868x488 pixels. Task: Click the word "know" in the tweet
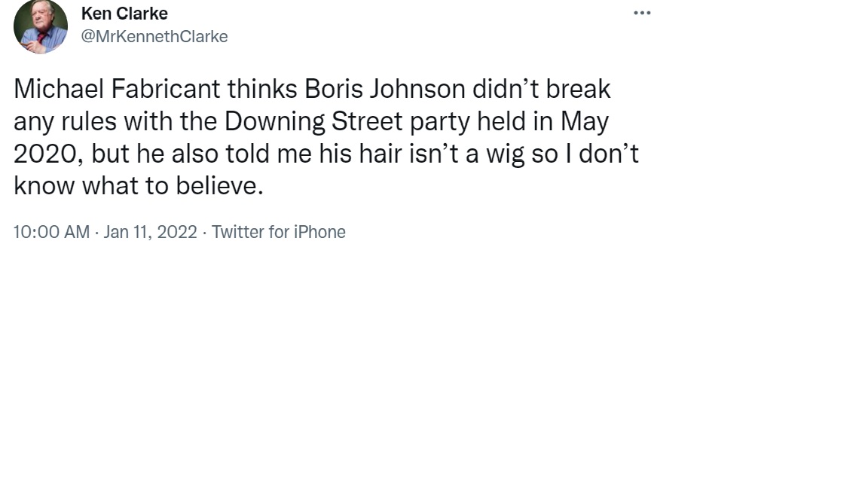coord(44,186)
